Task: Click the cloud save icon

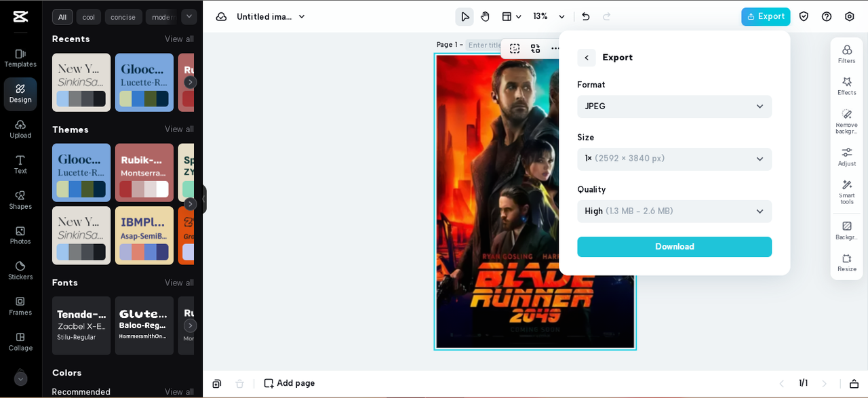Action: coord(221,16)
